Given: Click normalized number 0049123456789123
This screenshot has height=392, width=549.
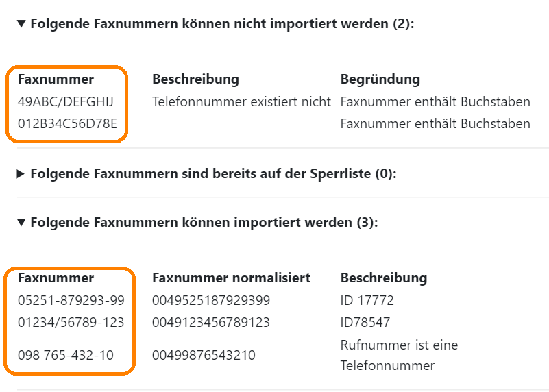Looking at the screenshot, I should [x=211, y=322].
